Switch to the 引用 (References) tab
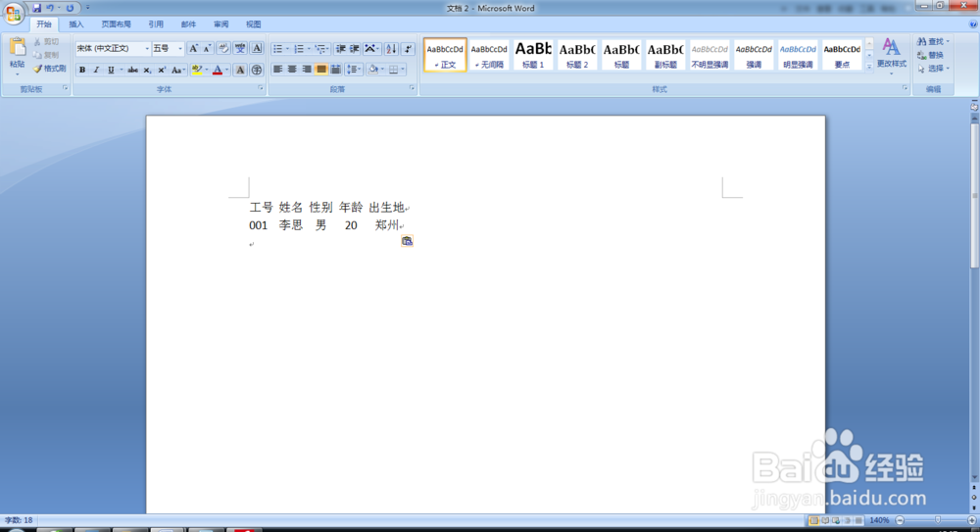The image size is (980, 532). 156,24
